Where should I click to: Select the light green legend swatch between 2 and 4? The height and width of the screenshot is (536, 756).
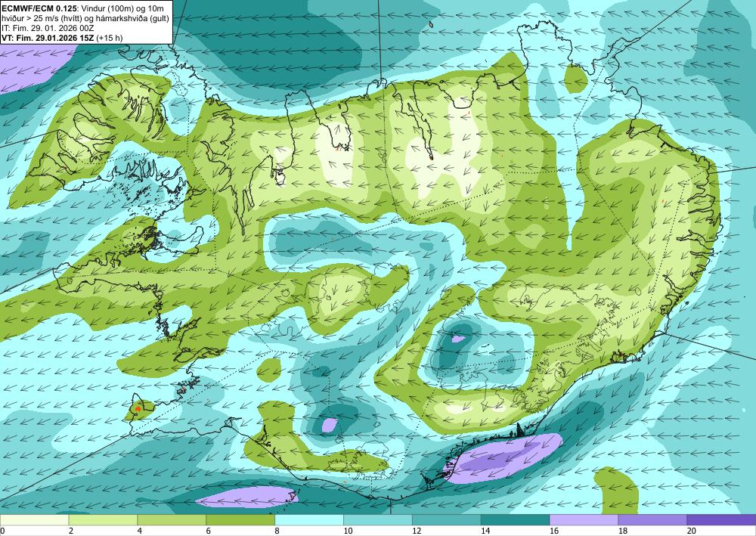[103, 519]
